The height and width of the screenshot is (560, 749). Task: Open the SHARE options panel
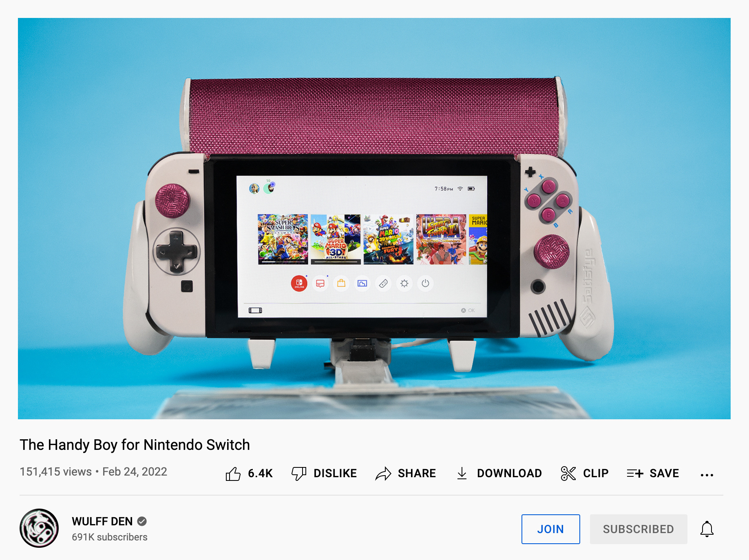coord(417,473)
